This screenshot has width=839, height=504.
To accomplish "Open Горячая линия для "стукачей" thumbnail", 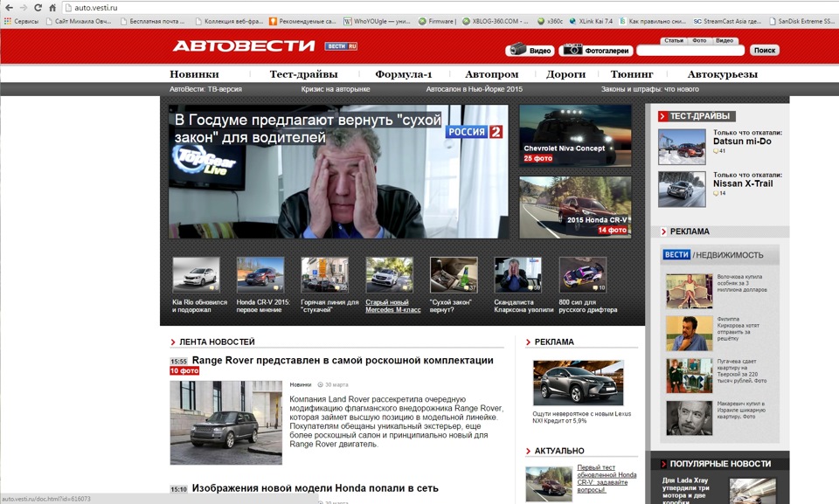I will (x=325, y=275).
